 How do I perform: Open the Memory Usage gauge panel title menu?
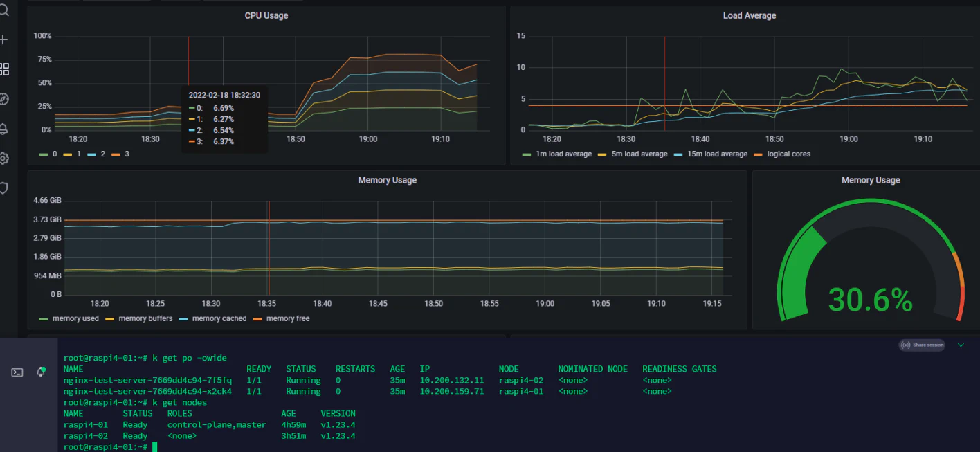point(871,180)
